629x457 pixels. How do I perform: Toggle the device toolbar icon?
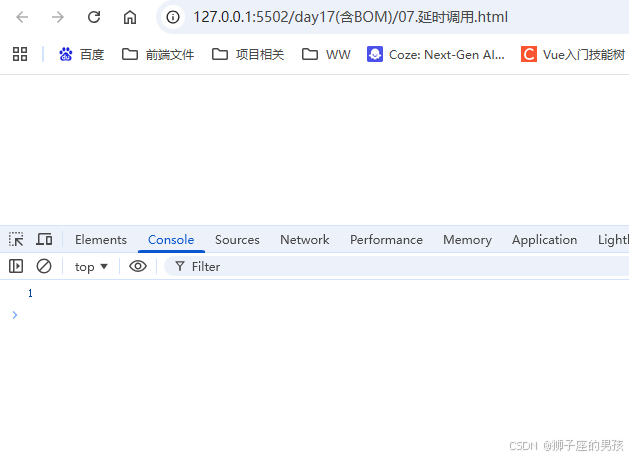(44, 240)
